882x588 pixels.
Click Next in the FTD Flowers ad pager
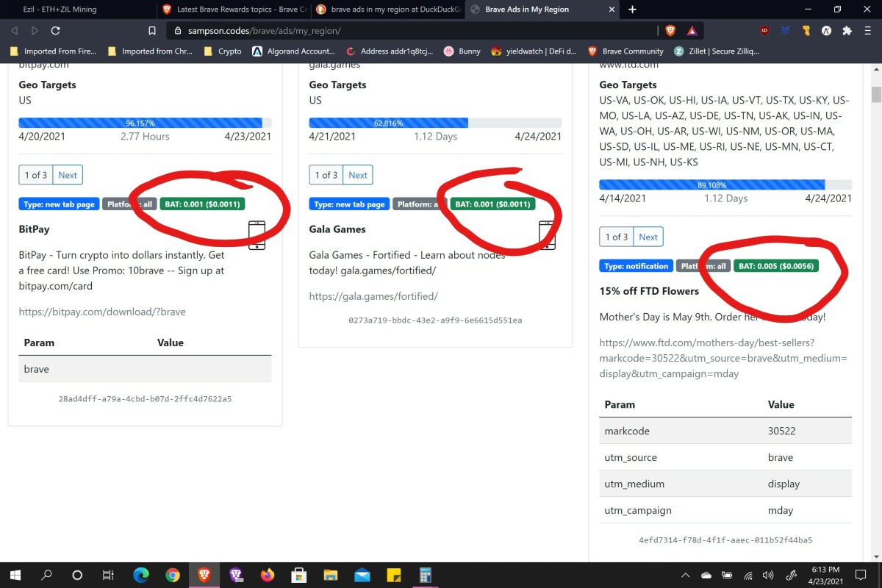[x=648, y=237]
